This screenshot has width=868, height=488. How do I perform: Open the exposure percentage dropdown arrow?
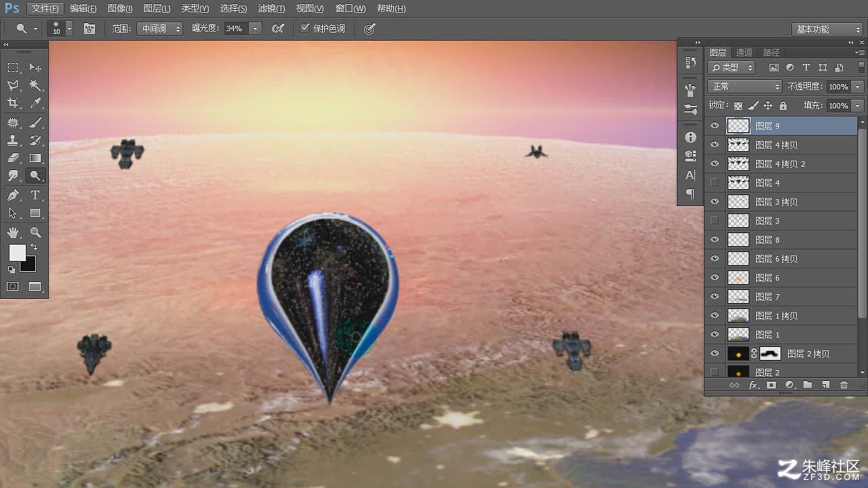[255, 28]
